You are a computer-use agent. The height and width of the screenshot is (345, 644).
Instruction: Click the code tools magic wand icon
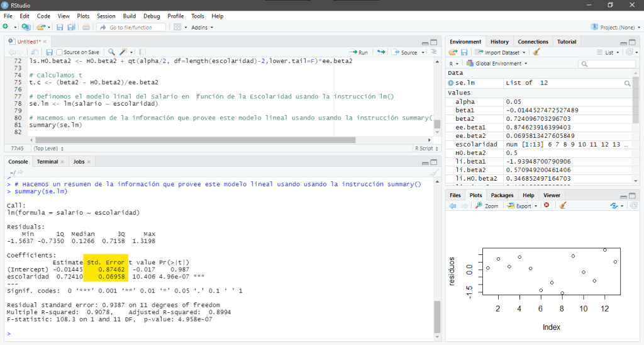click(124, 52)
